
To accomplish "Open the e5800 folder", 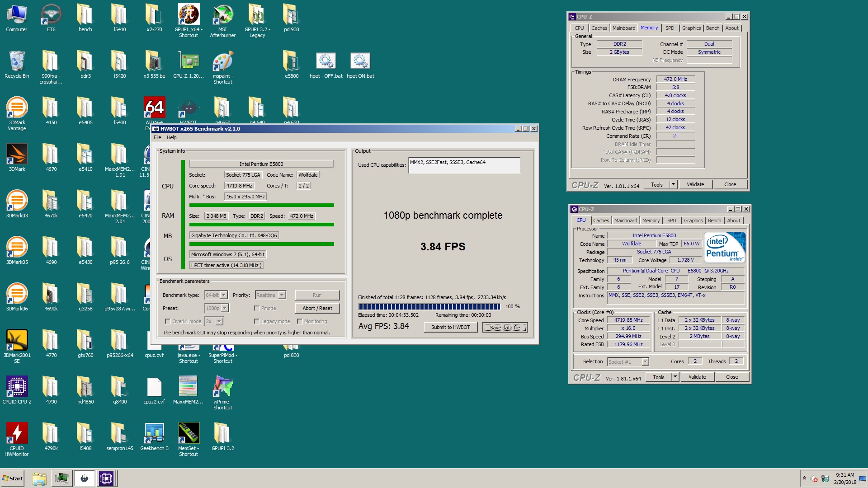I will point(292,65).
